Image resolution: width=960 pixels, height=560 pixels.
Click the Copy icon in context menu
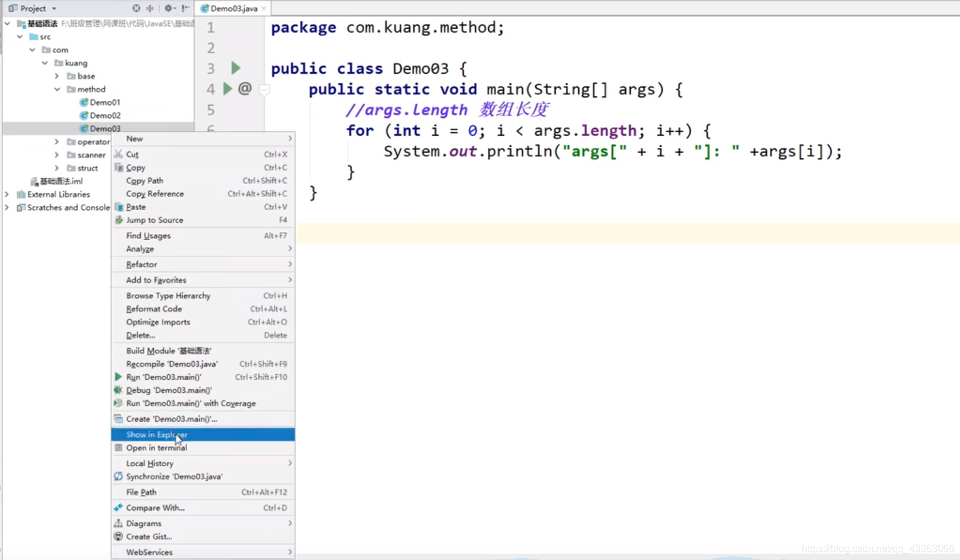pyautogui.click(x=118, y=167)
